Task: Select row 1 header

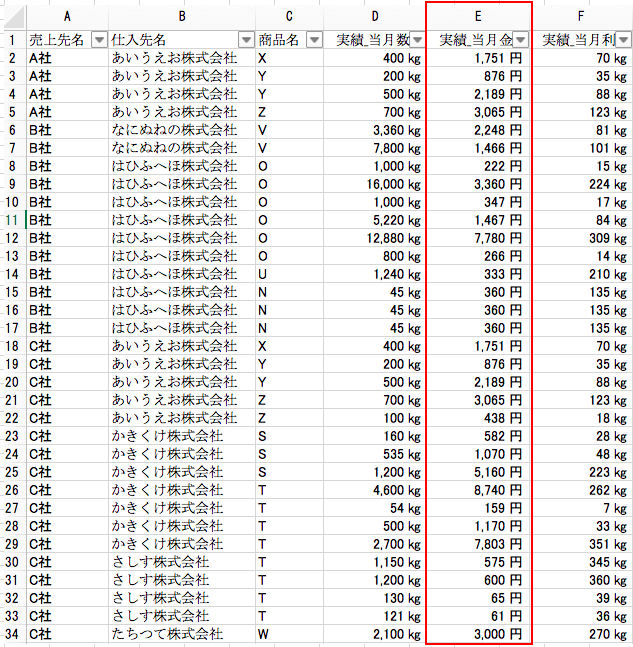Action: click(x=13, y=40)
